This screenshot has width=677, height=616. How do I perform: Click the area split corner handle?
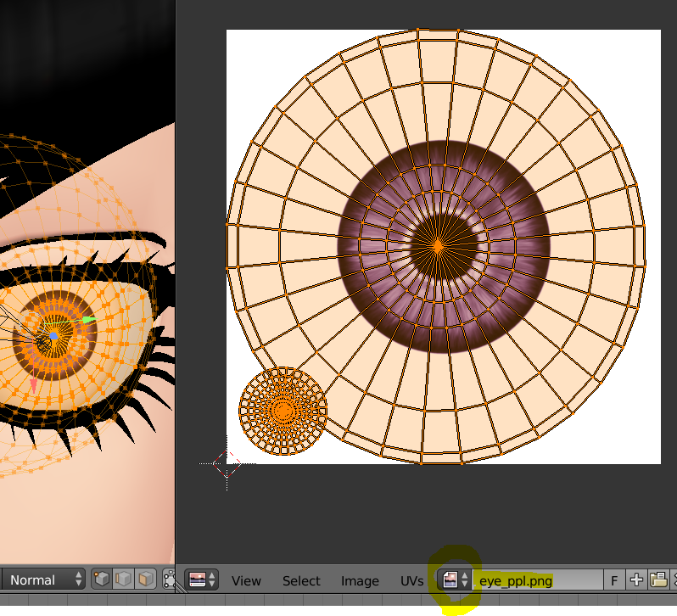point(182,586)
